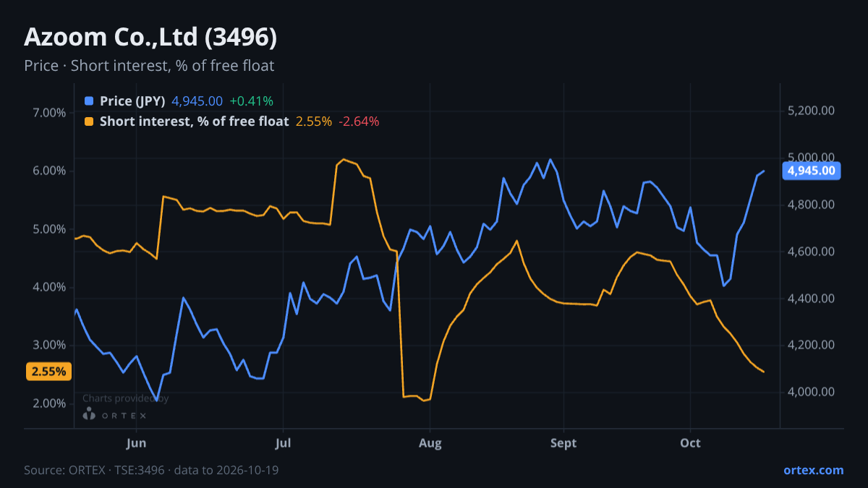
Task: Click the 6.00% left axis label
Action: pyautogui.click(x=49, y=171)
